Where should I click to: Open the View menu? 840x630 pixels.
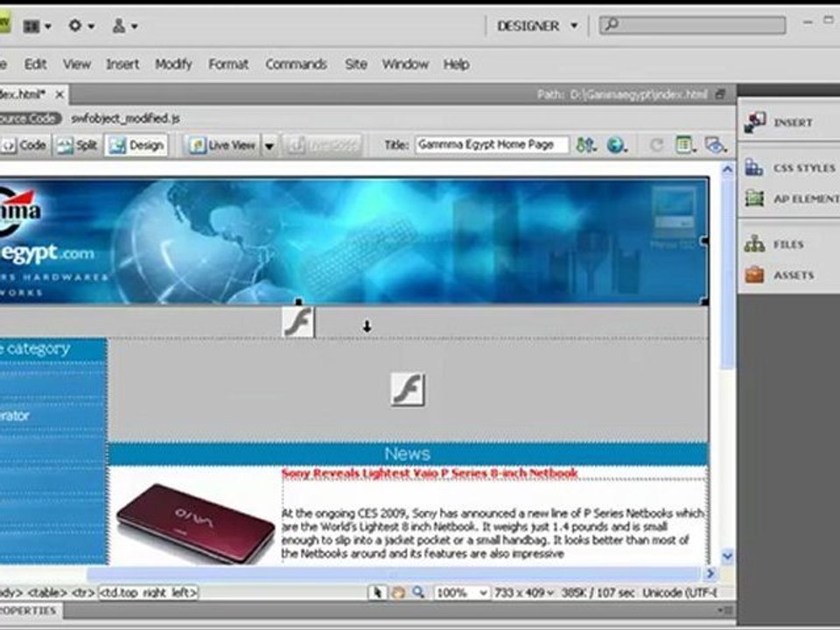(x=77, y=64)
